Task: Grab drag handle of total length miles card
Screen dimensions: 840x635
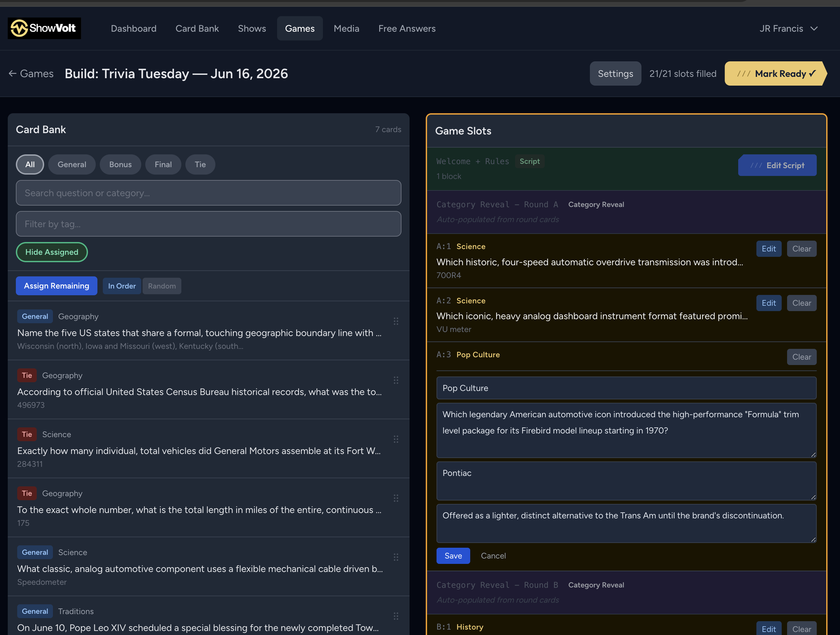Action: tap(396, 498)
